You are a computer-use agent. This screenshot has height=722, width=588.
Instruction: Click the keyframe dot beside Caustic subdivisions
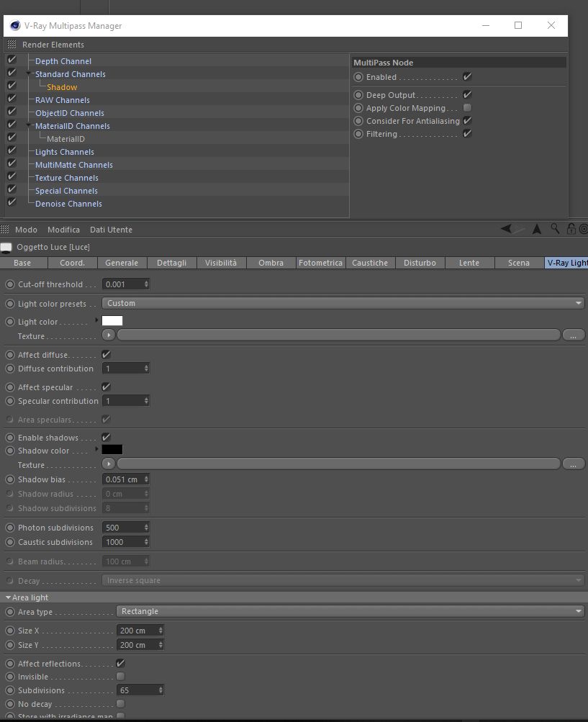click(10, 542)
